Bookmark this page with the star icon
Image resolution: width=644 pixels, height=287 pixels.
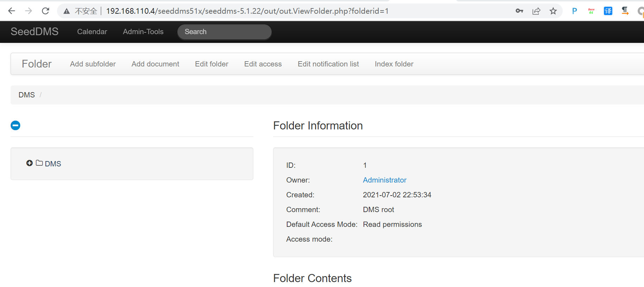(553, 11)
